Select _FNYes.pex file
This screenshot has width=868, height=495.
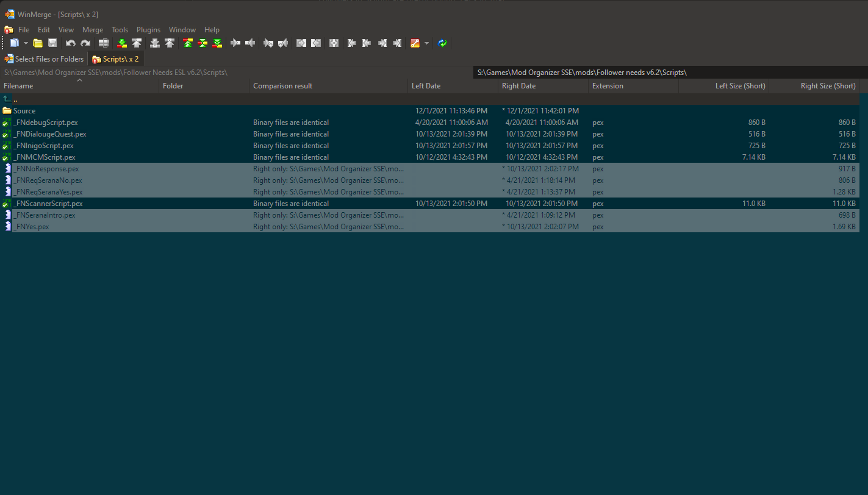429,227
